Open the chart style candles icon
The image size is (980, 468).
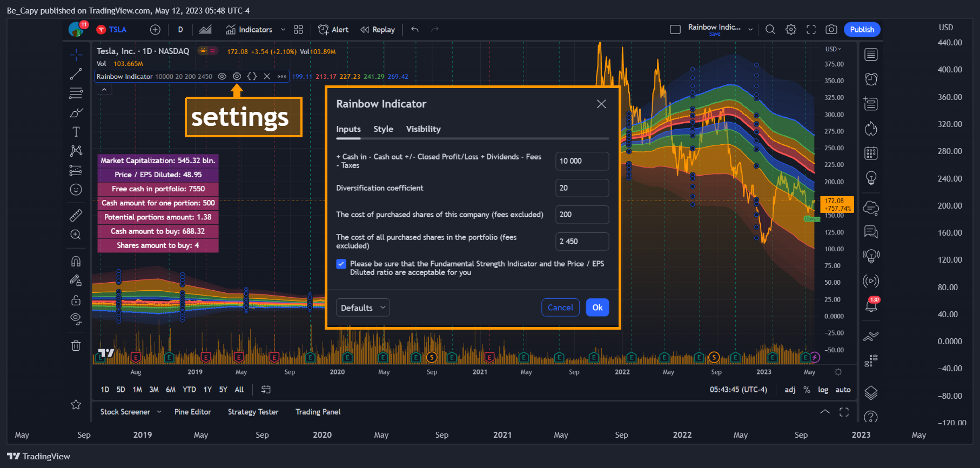click(205, 30)
